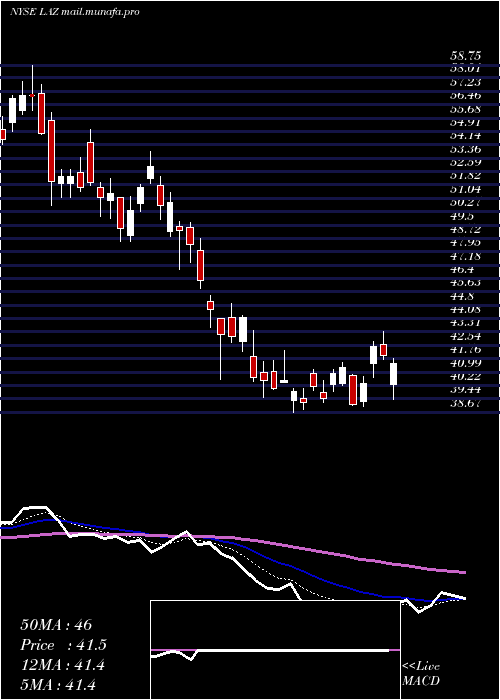Screen dimensions: 500x700
Task: Click the 38.67 price level label
Action: click(x=465, y=403)
